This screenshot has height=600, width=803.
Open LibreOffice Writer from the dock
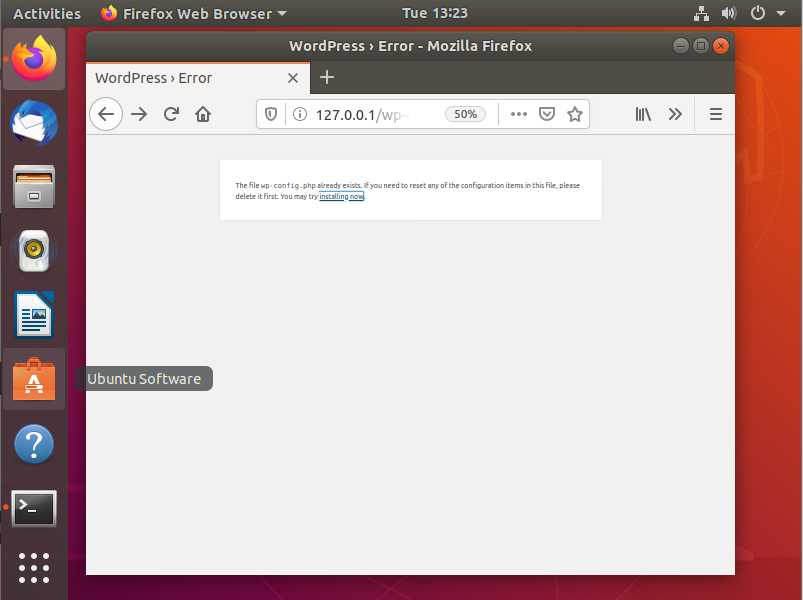[x=34, y=315]
